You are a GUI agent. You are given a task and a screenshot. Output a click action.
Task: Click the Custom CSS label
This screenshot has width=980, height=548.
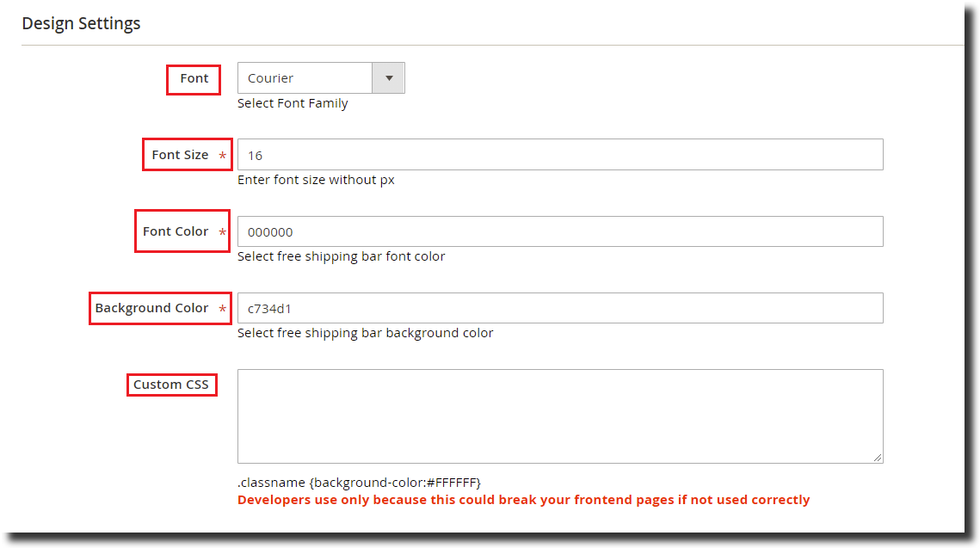tap(170, 385)
